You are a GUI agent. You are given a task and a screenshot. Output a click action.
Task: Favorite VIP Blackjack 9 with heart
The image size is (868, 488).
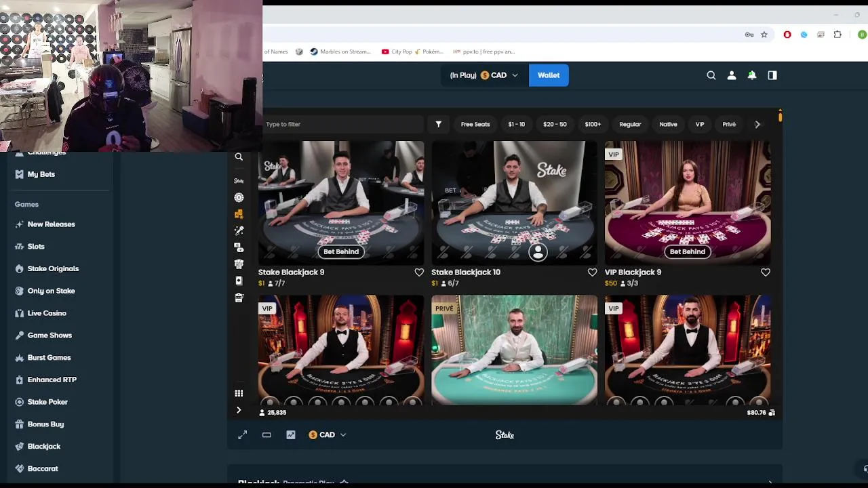(x=766, y=272)
